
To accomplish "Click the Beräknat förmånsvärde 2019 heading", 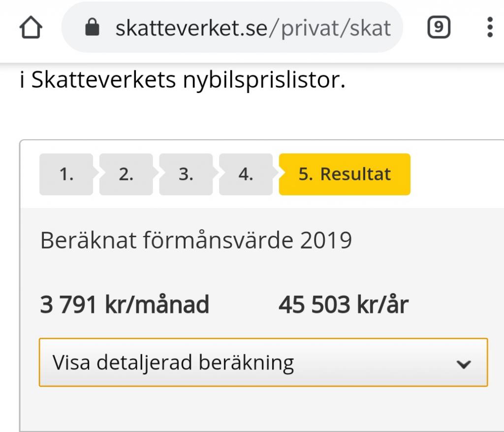I will (196, 241).
